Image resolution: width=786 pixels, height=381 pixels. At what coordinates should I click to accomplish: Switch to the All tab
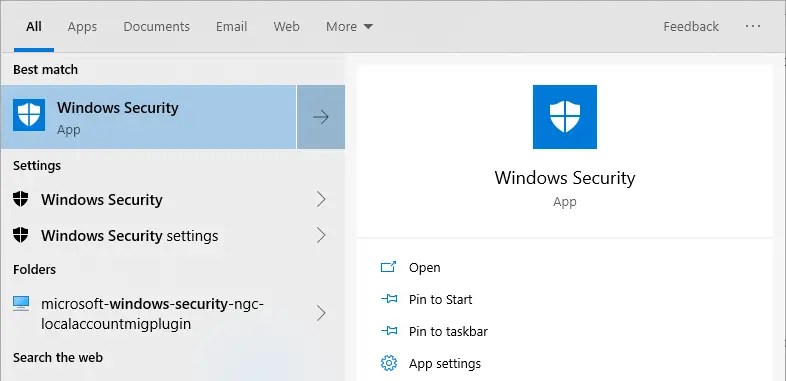(34, 27)
